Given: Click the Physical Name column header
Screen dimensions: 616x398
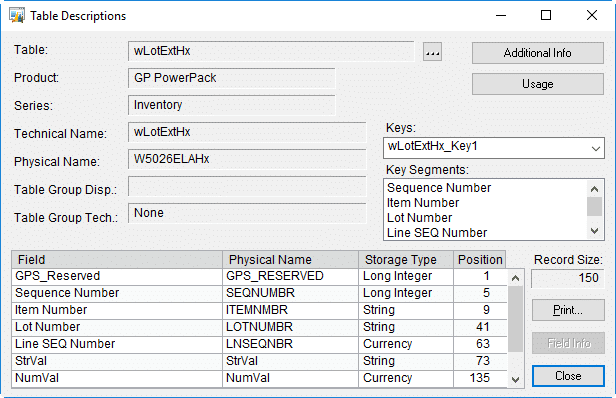Looking at the screenshot, I should (290, 260).
